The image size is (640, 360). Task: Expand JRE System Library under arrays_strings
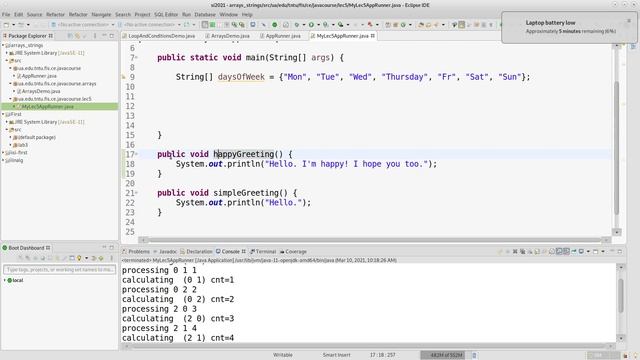click(x=7, y=53)
